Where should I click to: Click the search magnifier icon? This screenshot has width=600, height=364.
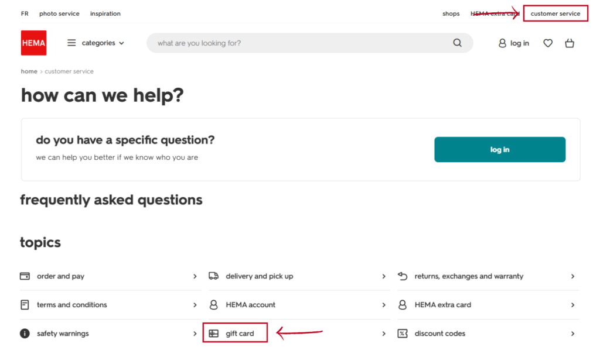click(457, 43)
